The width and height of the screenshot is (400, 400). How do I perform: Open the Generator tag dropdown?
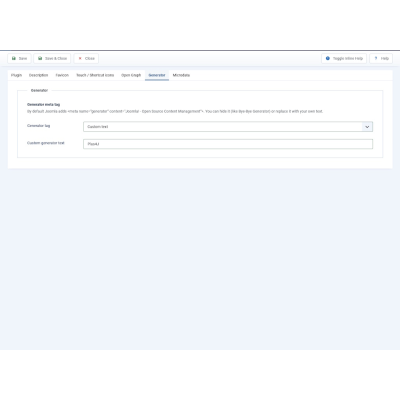228,127
